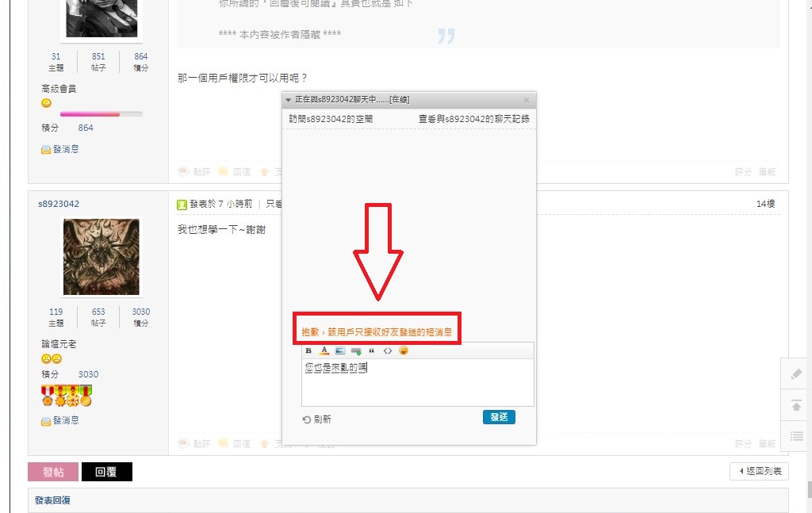This screenshot has width=812, height=513.
Task: Open 發消息 under s8923042's profile
Action: 62,420
